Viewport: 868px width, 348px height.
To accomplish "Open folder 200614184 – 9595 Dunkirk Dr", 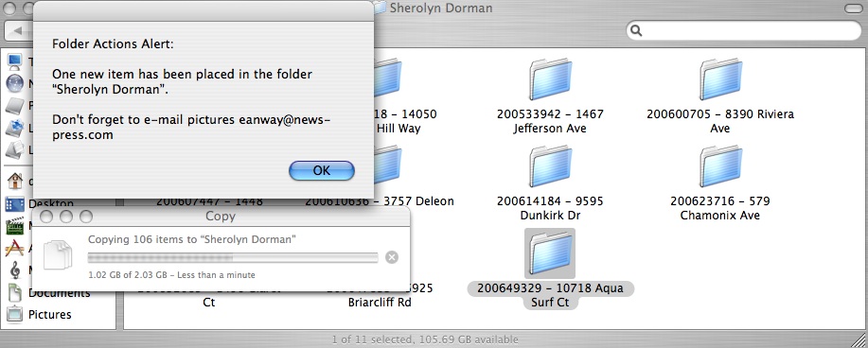I will click(x=550, y=167).
